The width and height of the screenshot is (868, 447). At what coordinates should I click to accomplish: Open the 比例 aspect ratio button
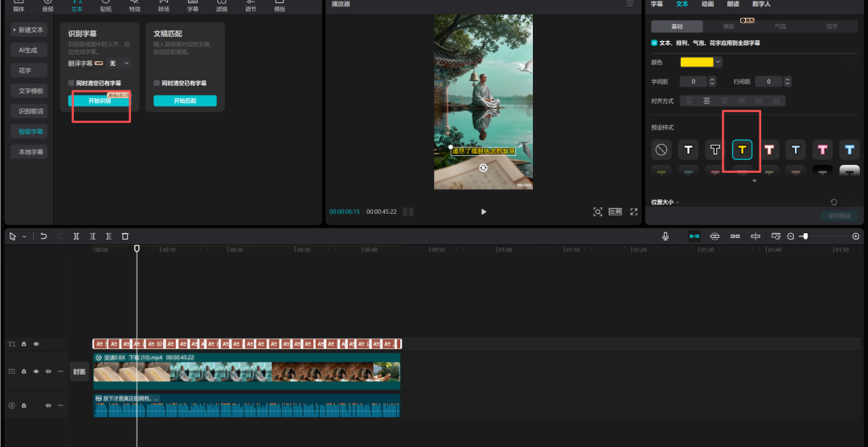[616, 211]
